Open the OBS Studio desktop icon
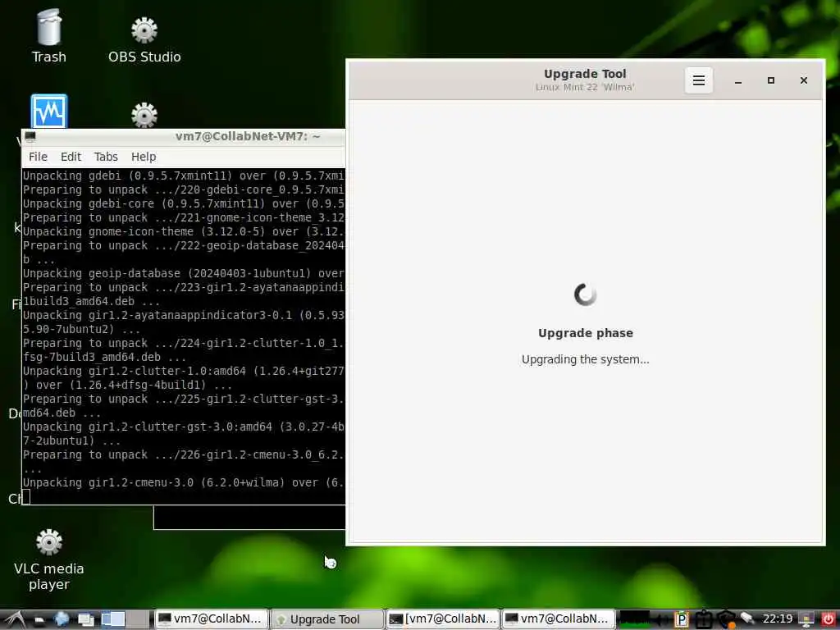 (144, 39)
